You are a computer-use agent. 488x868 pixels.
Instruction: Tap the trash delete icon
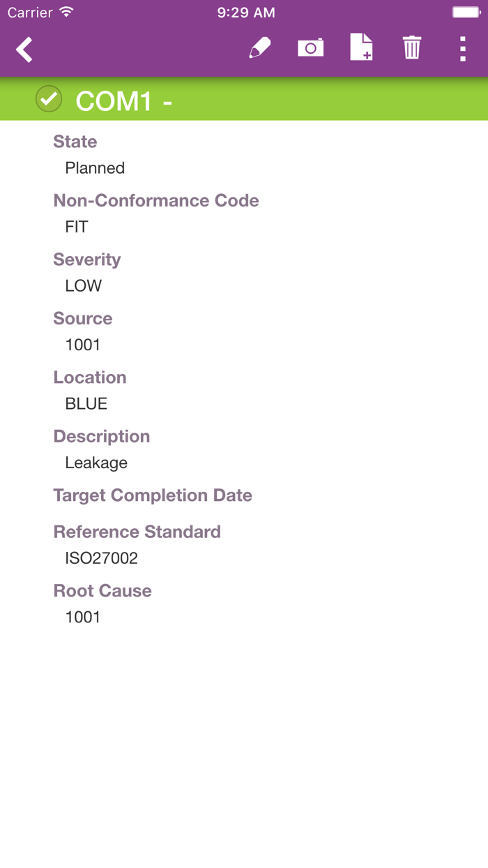point(411,48)
